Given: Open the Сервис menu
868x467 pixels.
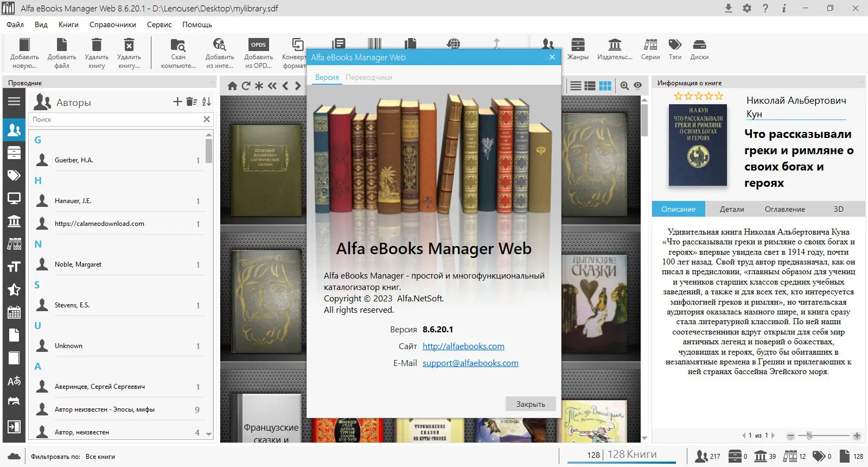Looking at the screenshot, I should coord(159,24).
